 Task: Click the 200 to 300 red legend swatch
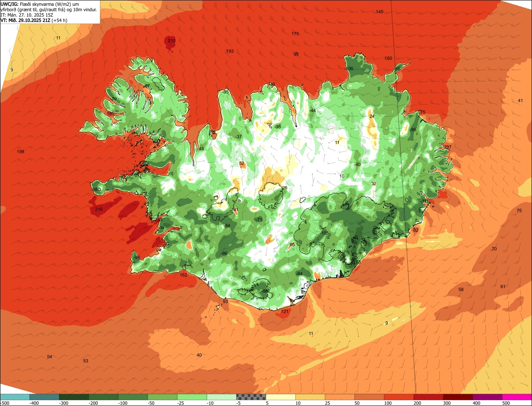428,397
